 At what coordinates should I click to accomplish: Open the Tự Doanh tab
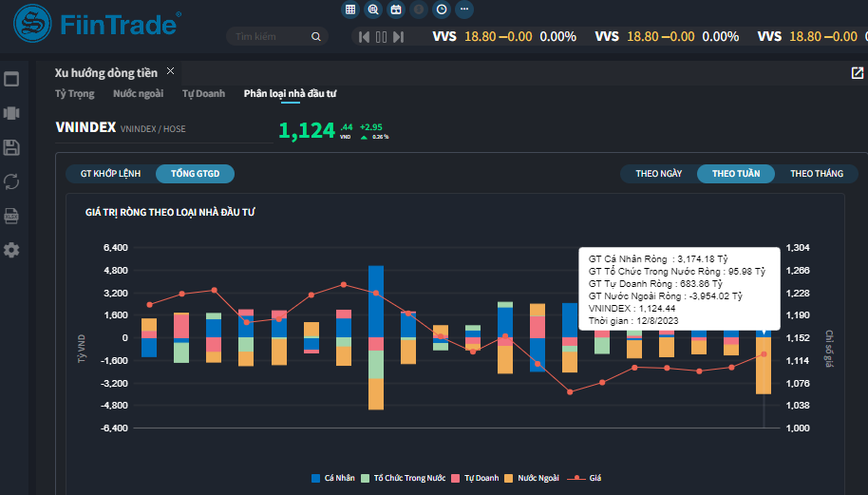click(203, 94)
